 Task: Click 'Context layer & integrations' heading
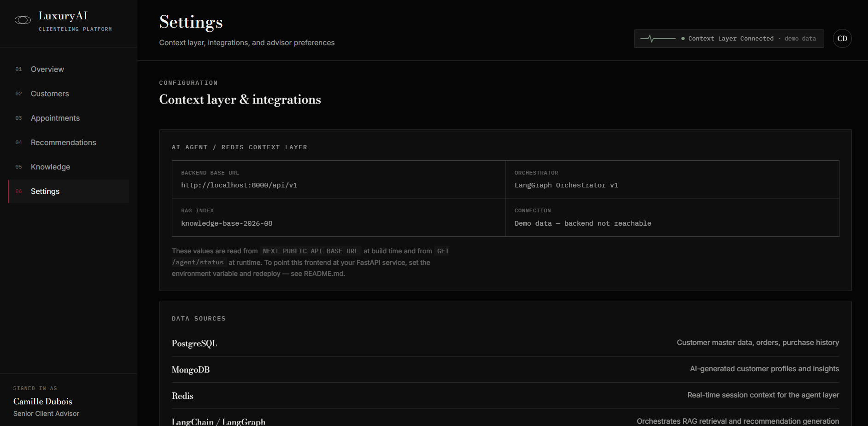[x=240, y=99]
